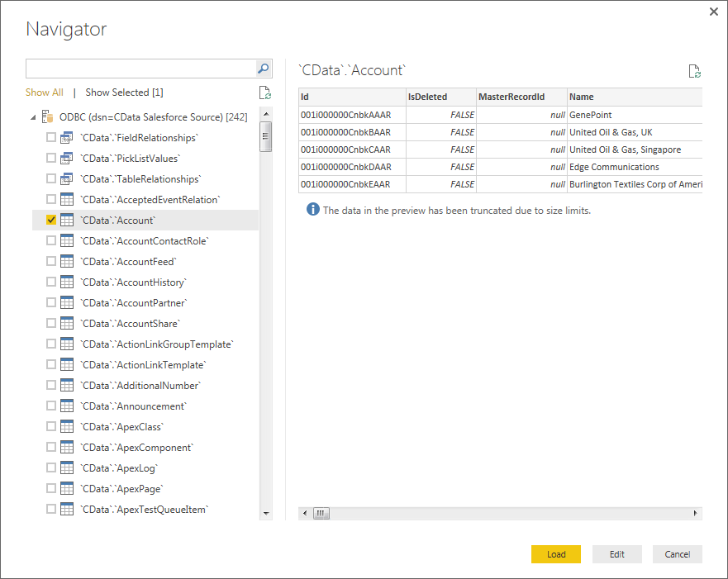Switch to the Show All filter
The image size is (728, 579).
coord(44,92)
